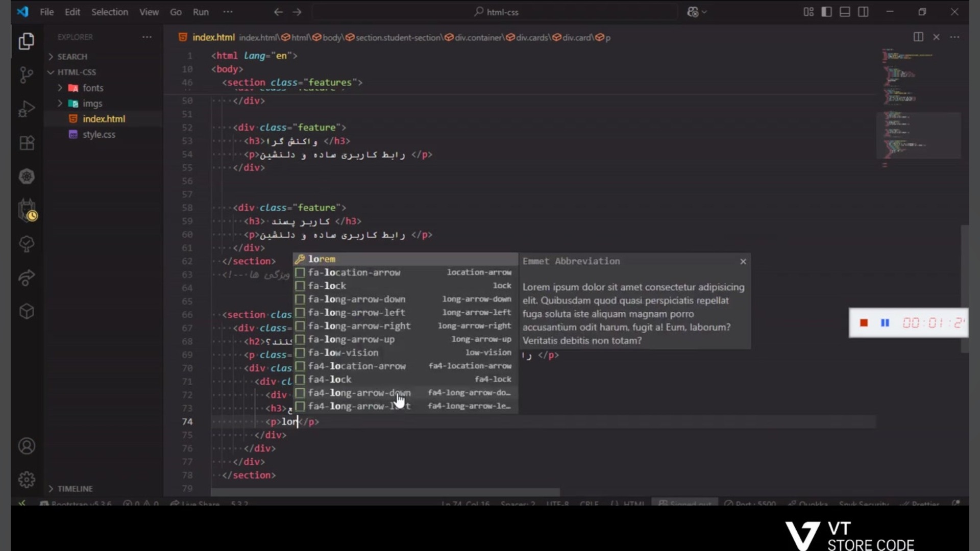Expand the TIMELINE section
980x551 pixels.
click(75, 489)
